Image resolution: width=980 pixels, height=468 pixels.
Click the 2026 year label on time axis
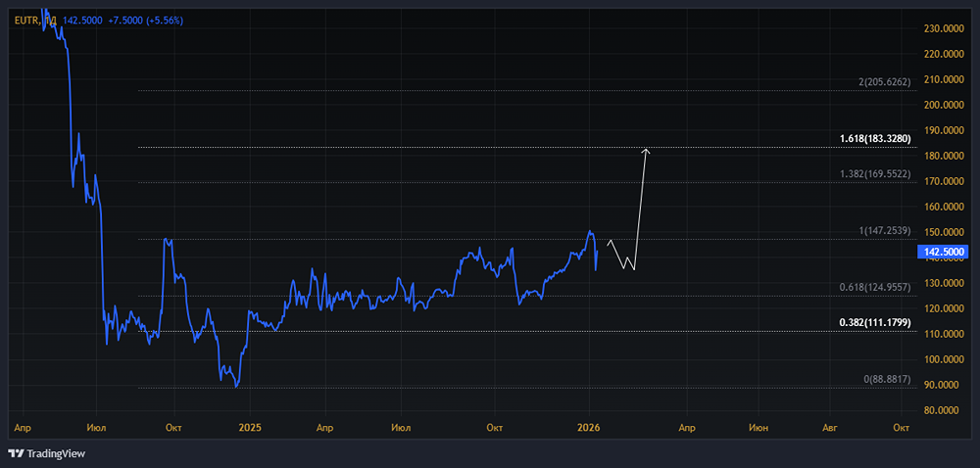(589, 428)
